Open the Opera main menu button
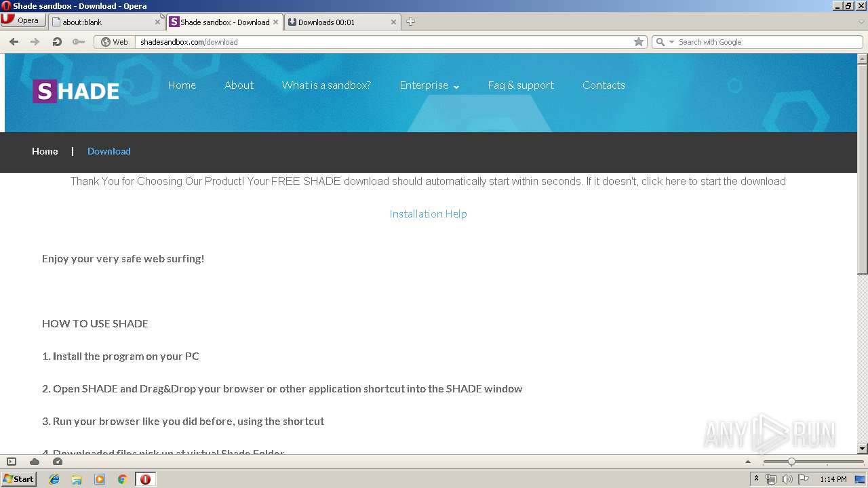 pyautogui.click(x=23, y=20)
